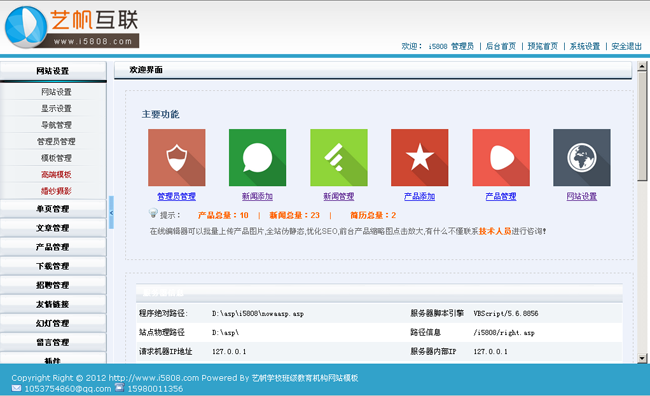Click the i5808 管理员 welcome text

[x=451, y=46]
